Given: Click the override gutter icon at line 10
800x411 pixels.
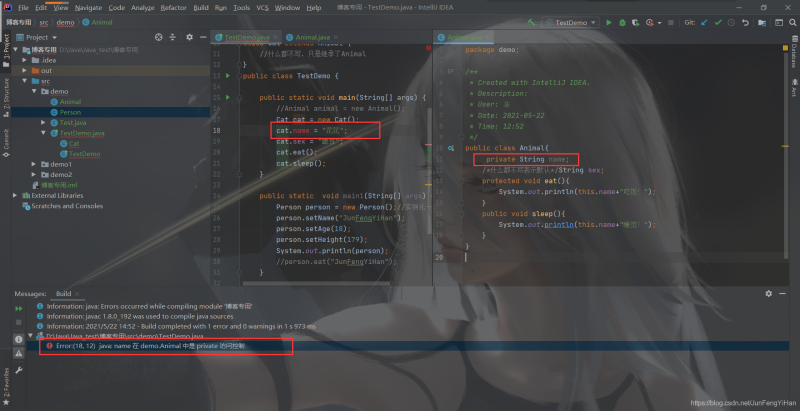Looking at the screenshot, I should point(451,148).
